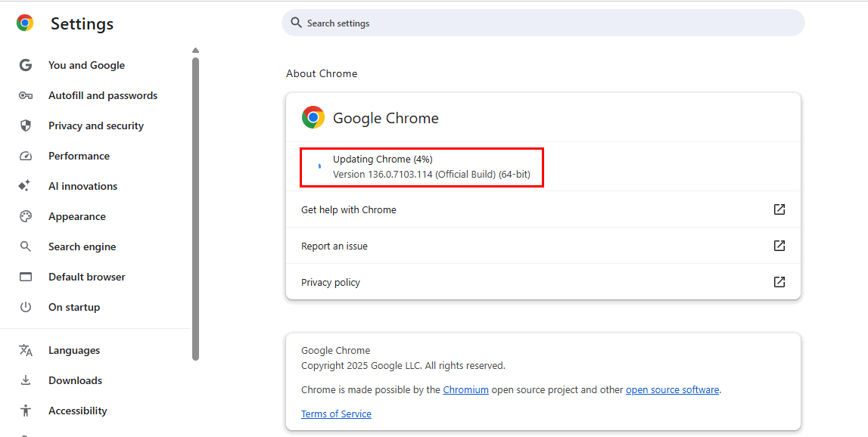Open the Chromium project link
Screen dimensions: 868x437
point(465,389)
